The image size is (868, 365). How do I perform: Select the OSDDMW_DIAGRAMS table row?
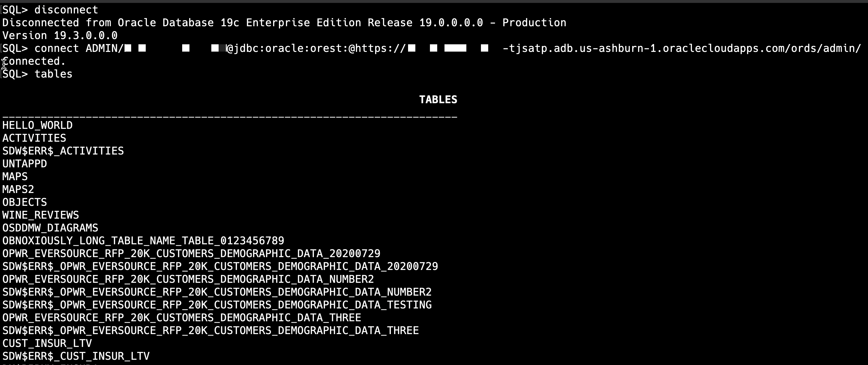click(50, 228)
